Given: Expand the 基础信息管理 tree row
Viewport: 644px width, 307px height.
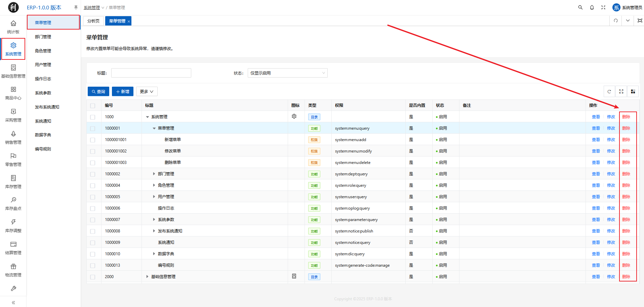Looking at the screenshot, I should [x=147, y=277].
